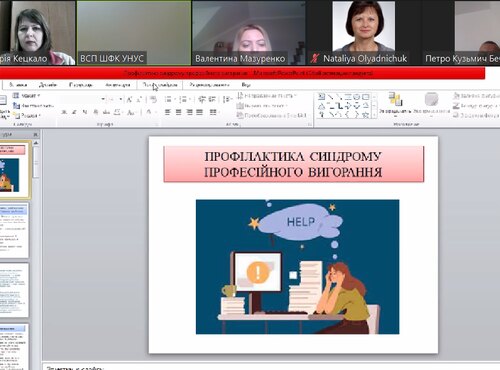Increase list indent level
Image resolution: width=500 pixels, height=370 pixels.
pyautogui.click(x=212, y=99)
